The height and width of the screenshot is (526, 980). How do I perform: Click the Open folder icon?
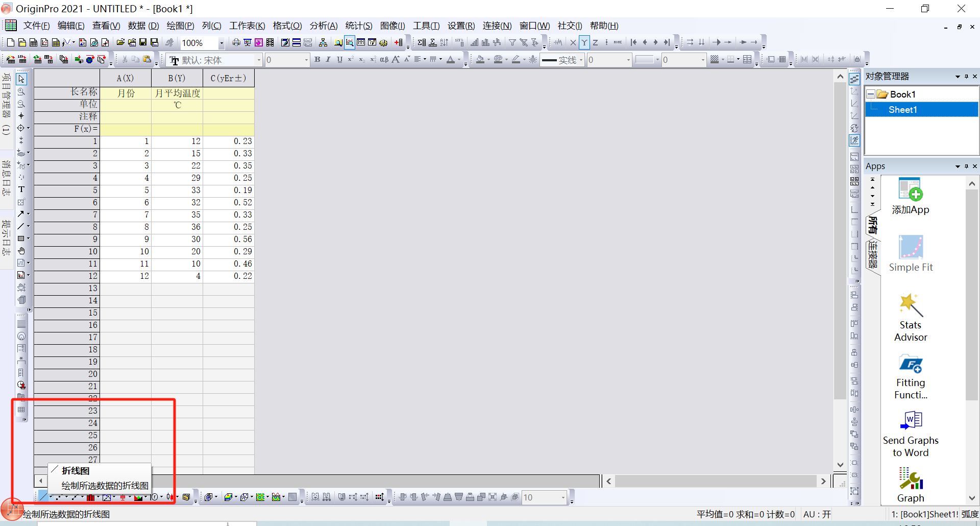coord(120,42)
